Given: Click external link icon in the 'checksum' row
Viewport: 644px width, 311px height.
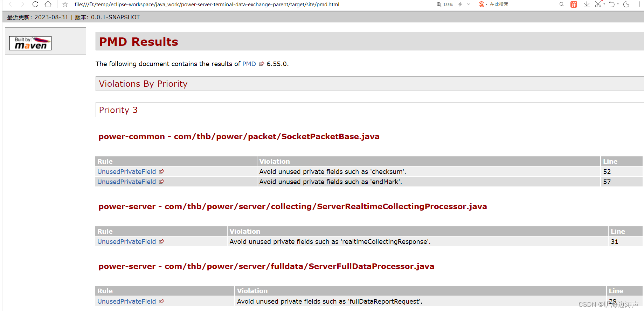Looking at the screenshot, I should click(161, 171).
